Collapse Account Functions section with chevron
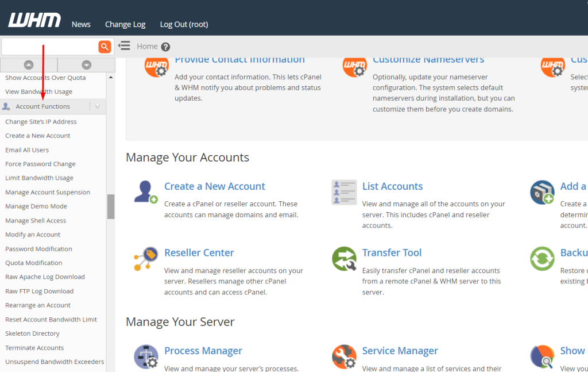588x372 pixels. (98, 106)
